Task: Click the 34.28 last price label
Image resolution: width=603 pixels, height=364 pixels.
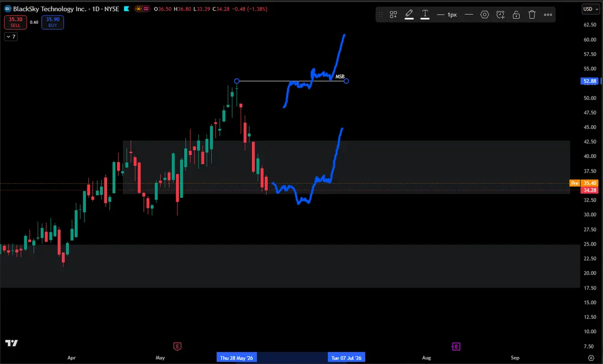Action: [589, 190]
